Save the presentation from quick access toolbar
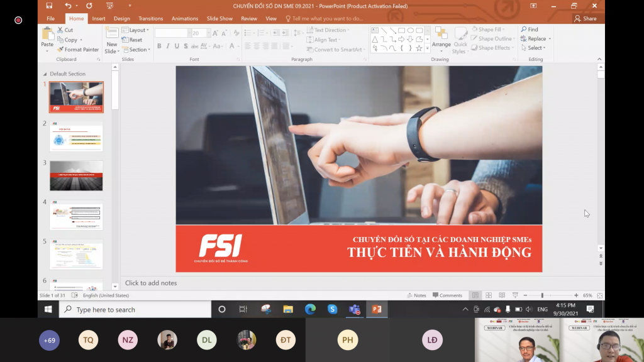 pos(49,6)
